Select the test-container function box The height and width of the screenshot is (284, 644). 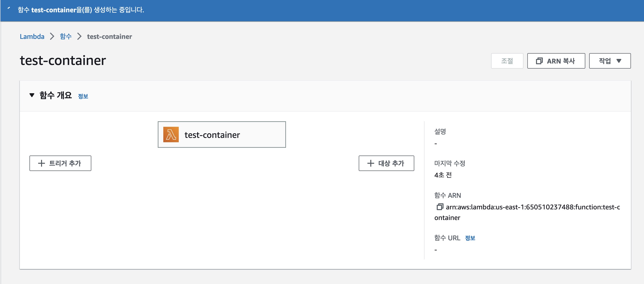click(x=222, y=135)
